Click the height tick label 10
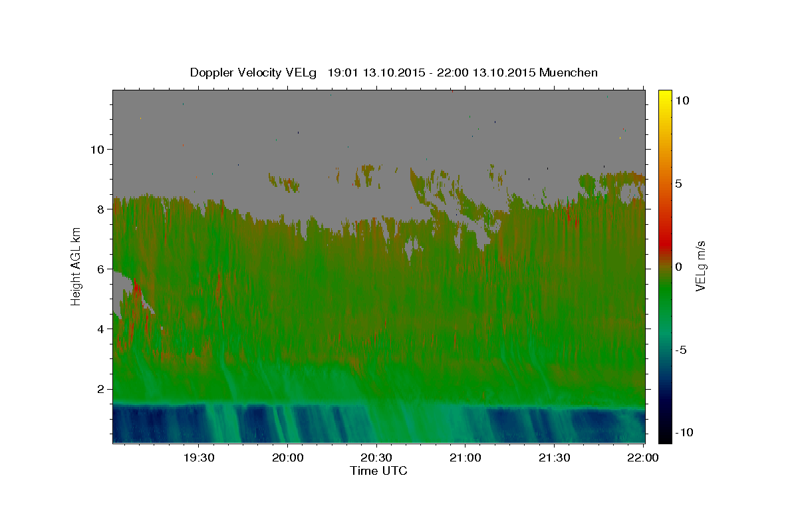Viewport: 798px width, 532px height. 96,149
